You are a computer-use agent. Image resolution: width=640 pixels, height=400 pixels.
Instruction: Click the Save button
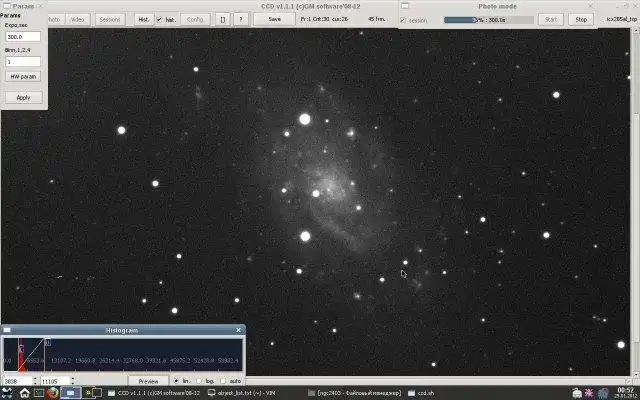[274, 19]
